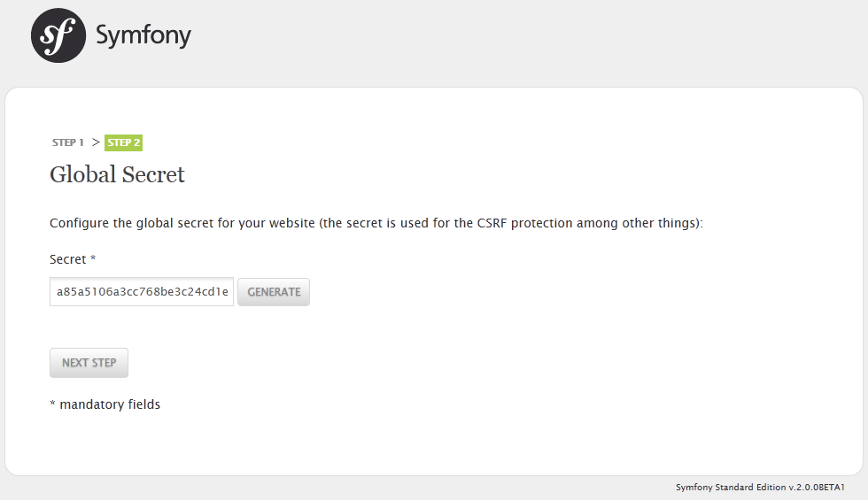Select the green STEP 2 indicator
The height and width of the screenshot is (500, 868).
click(123, 142)
